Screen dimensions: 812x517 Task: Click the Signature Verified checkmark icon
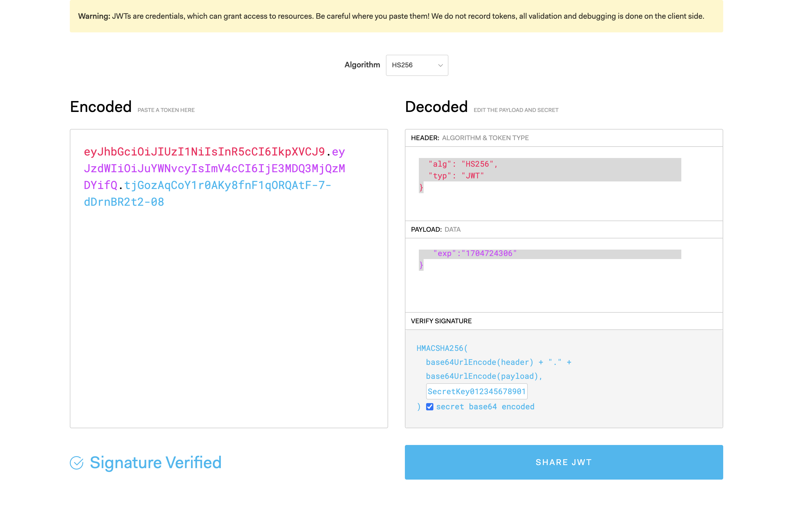[77, 463]
